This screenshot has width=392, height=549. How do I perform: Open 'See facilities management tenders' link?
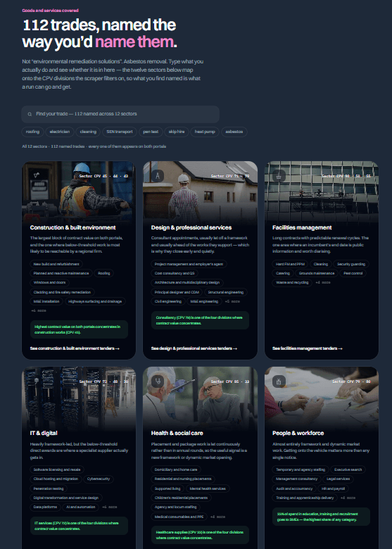tap(308, 348)
